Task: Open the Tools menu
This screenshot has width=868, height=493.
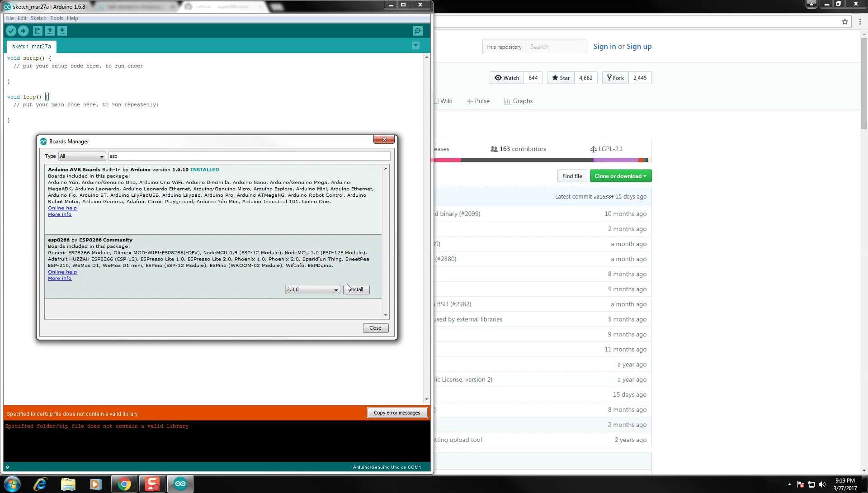Action: [x=56, y=18]
